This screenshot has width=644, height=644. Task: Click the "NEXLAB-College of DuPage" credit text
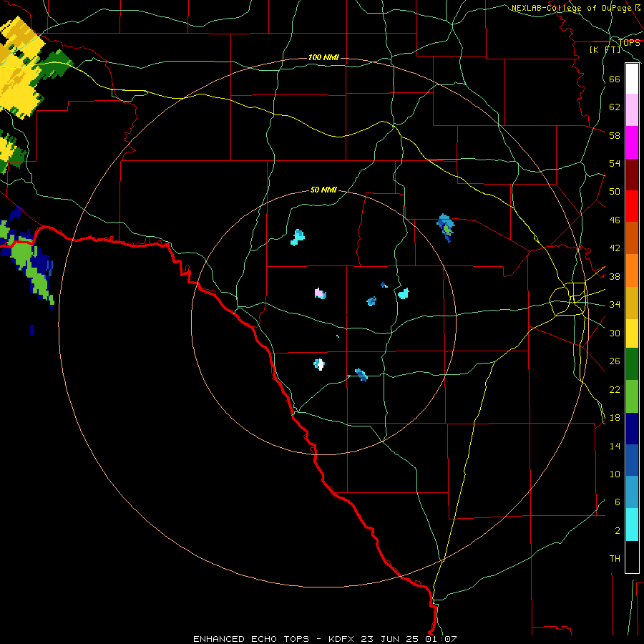[571, 8]
